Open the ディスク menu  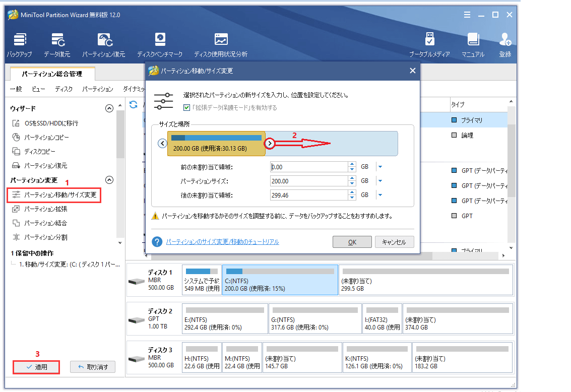65,88
